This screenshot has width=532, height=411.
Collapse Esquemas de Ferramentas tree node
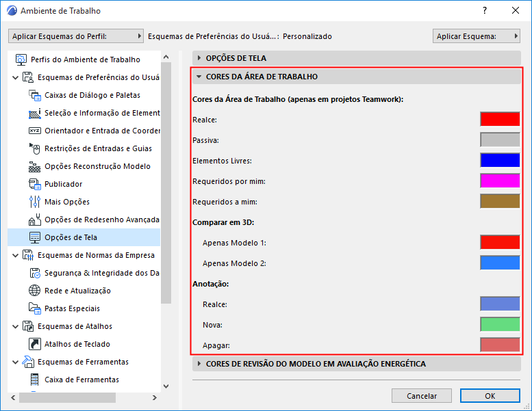(15, 362)
